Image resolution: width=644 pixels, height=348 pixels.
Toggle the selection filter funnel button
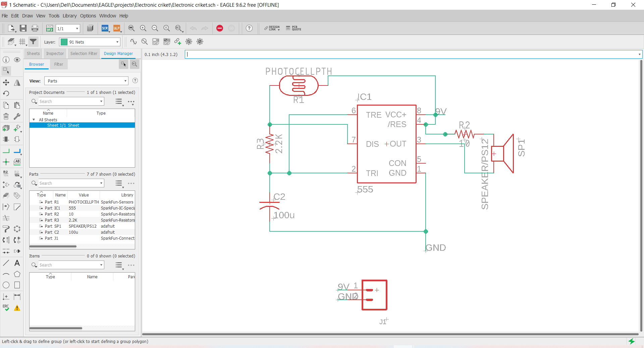(33, 42)
